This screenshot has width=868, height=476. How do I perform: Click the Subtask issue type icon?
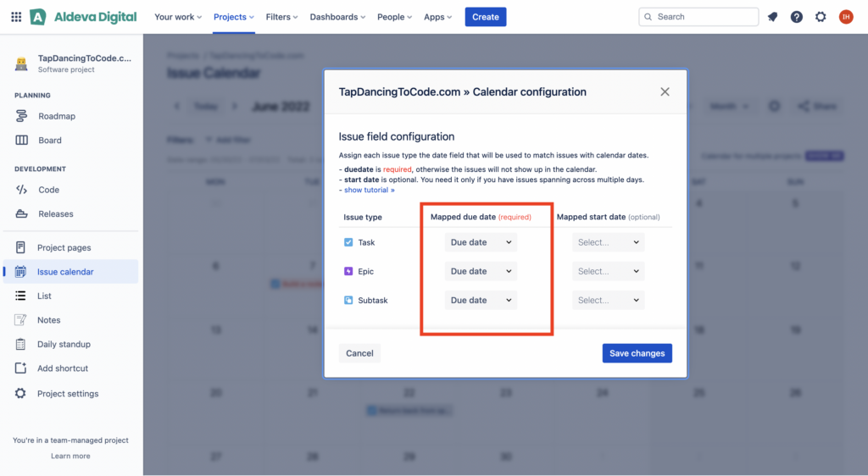pyautogui.click(x=348, y=300)
